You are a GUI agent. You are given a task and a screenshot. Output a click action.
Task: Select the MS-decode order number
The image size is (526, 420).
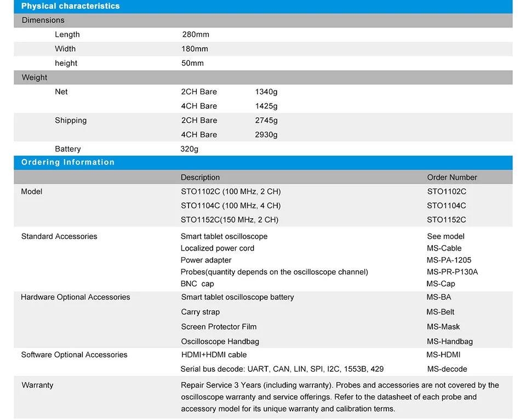tap(447, 370)
